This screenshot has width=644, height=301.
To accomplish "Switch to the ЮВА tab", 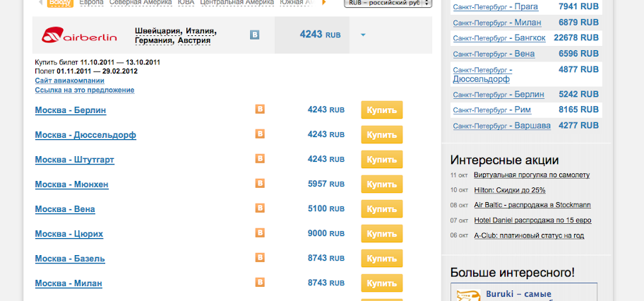I will tap(186, 2).
